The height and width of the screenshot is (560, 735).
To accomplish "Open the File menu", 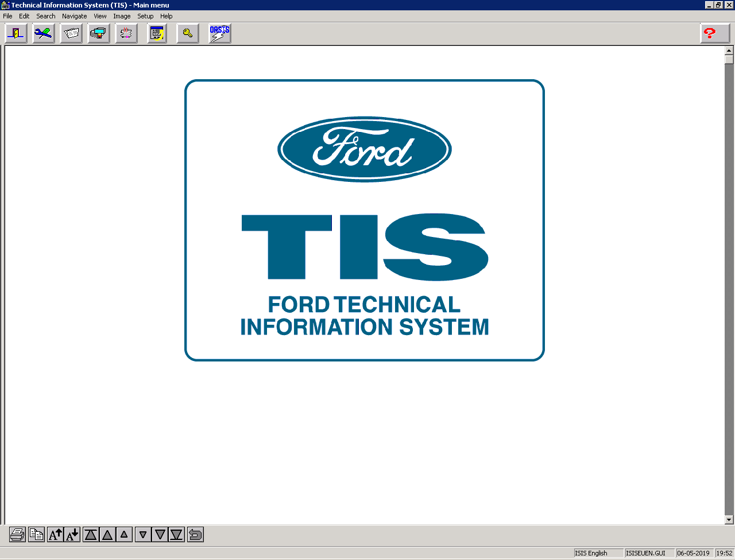I will pyautogui.click(x=7, y=16).
